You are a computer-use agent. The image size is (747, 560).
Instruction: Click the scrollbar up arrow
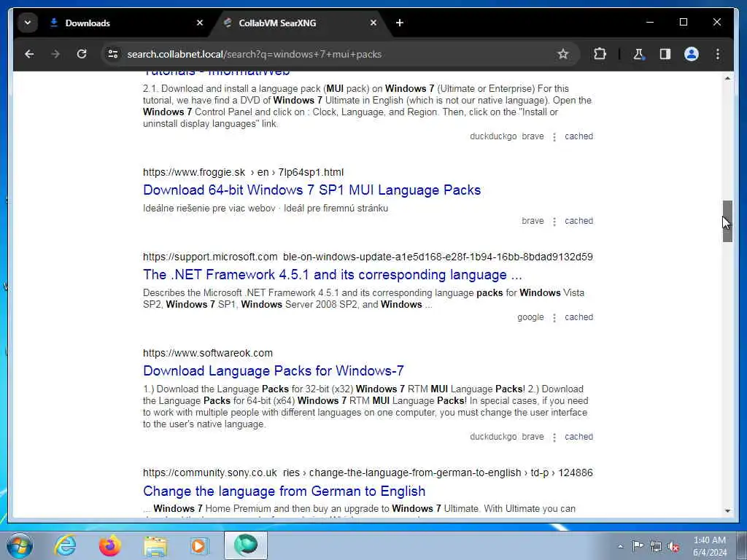point(727,78)
